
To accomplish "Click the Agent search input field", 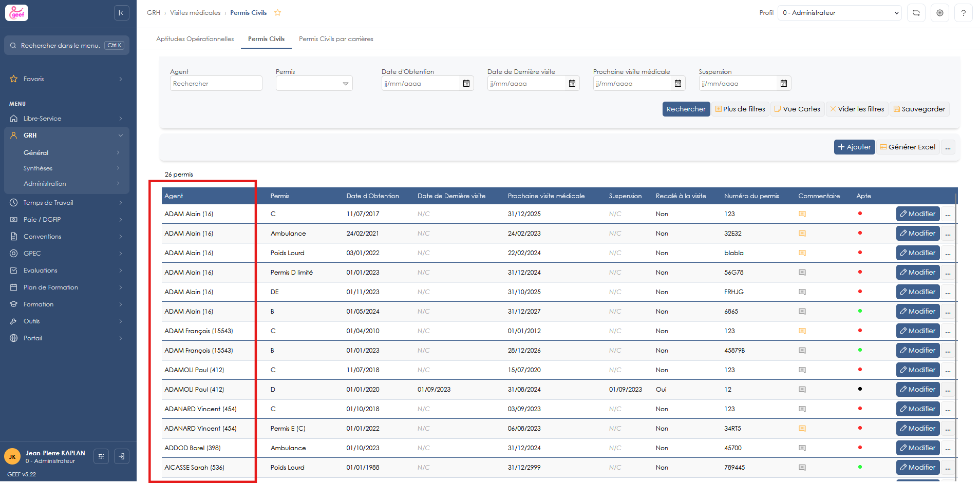I will tap(216, 83).
